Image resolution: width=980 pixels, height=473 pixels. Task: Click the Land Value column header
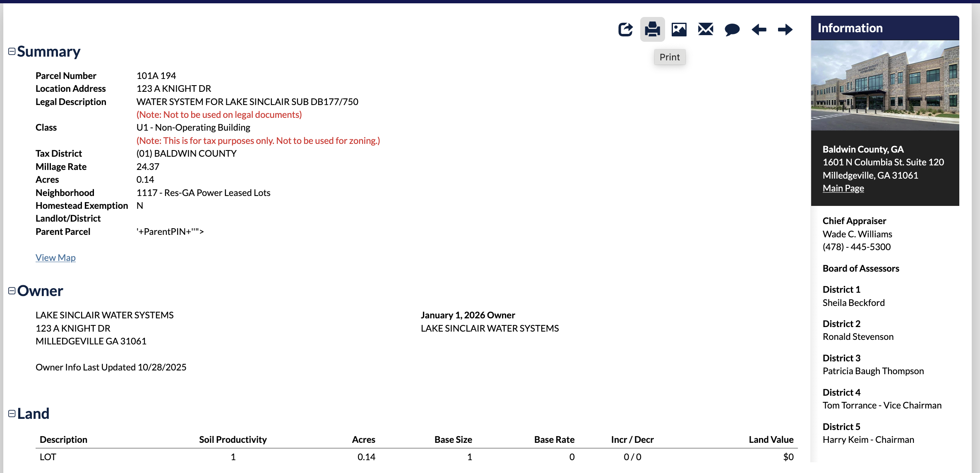[x=771, y=440]
